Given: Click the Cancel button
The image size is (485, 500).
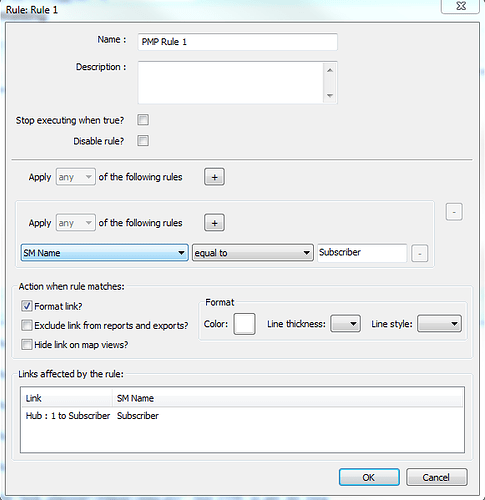Looking at the screenshot, I should click(x=437, y=477).
